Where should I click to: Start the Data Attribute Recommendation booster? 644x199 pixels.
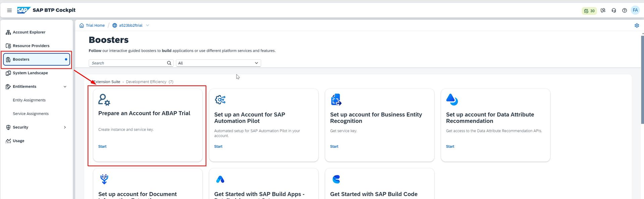[x=450, y=146]
